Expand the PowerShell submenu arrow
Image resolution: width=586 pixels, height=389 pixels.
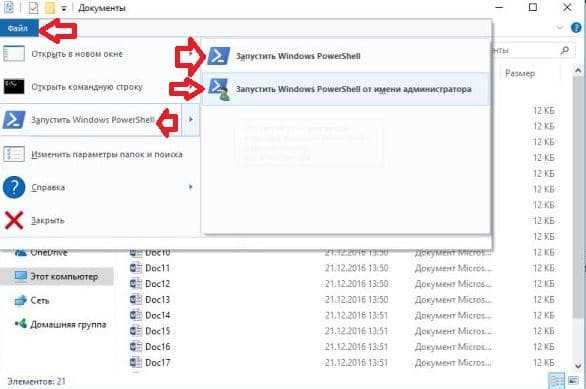point(191,120)
